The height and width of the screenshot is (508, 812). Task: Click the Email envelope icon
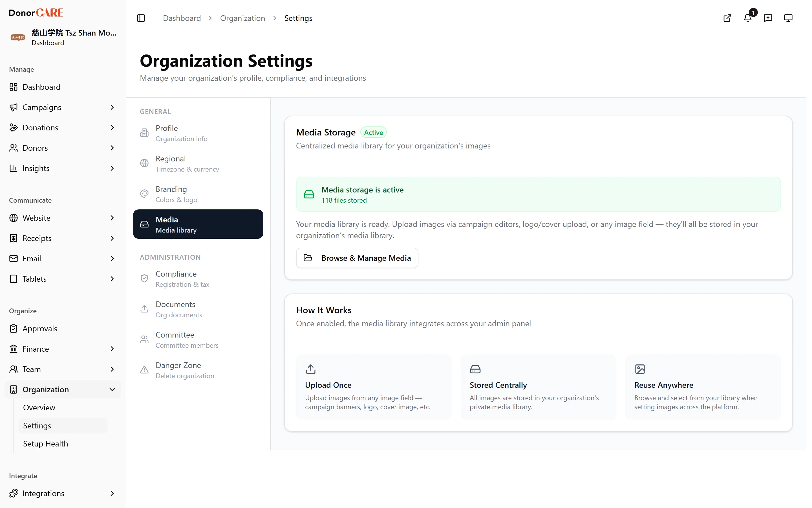tap(14, 259)
